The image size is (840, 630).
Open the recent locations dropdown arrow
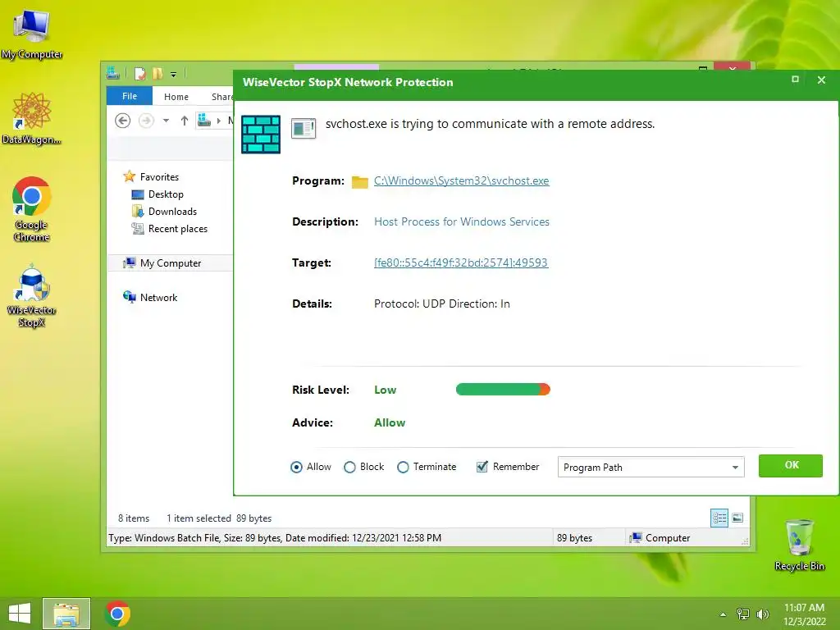166,121
